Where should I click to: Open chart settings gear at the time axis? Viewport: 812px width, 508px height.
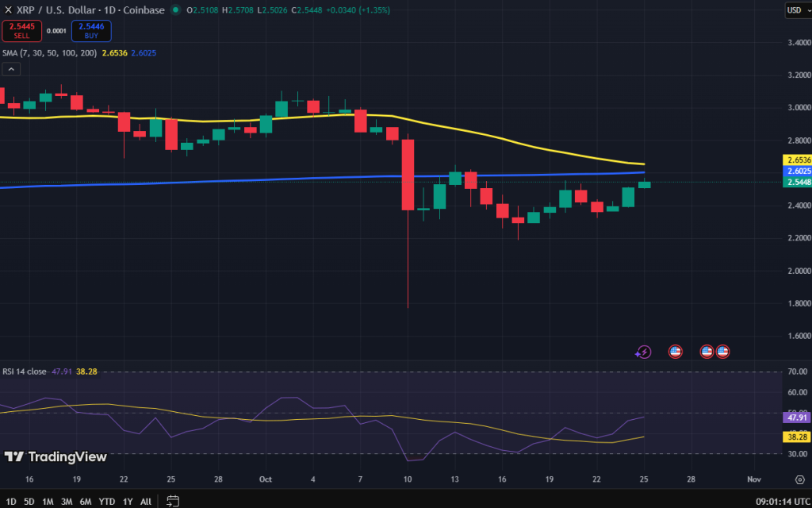800,479
